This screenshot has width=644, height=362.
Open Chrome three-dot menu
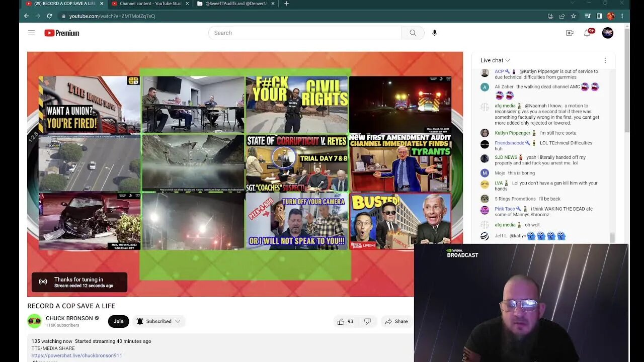[622, 16]
